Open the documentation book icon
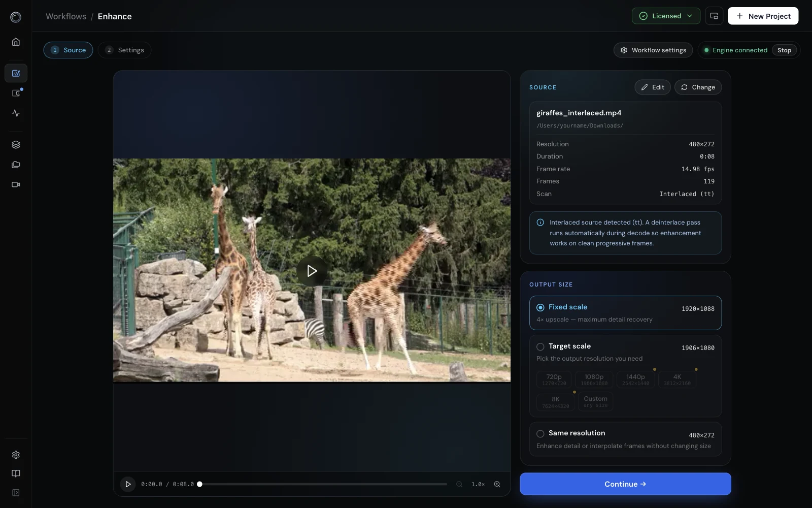The image size is (812, 508). tap(16, 473)
